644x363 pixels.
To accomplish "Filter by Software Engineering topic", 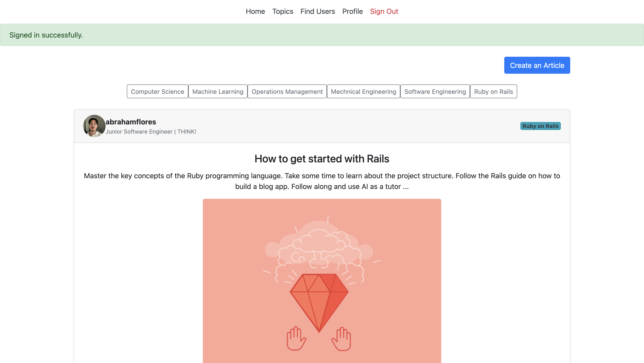I will pyautogui.click(x=435, y=91).
